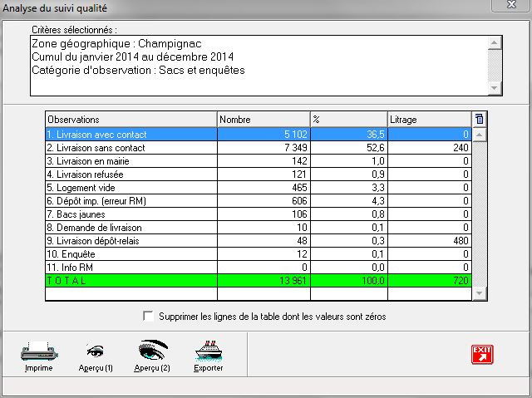Image resolution: width=532 pixels, height=398 pixels.
Task: Click the red EXIT icon
Action: pos(482,353)
